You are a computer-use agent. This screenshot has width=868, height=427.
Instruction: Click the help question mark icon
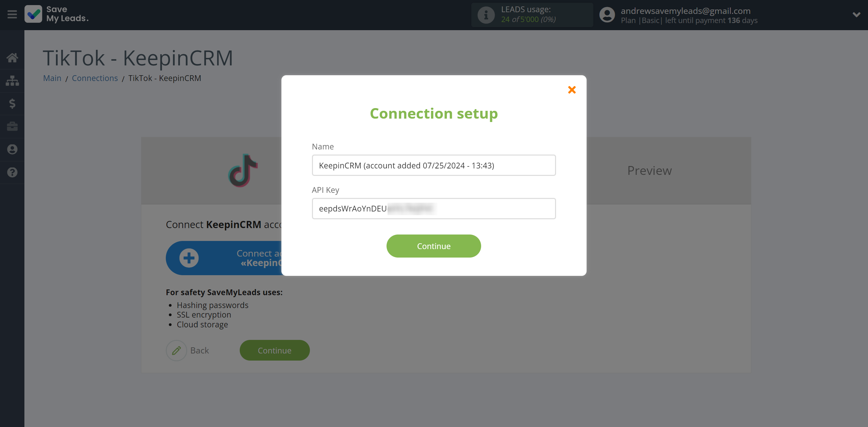pos(12,172)
